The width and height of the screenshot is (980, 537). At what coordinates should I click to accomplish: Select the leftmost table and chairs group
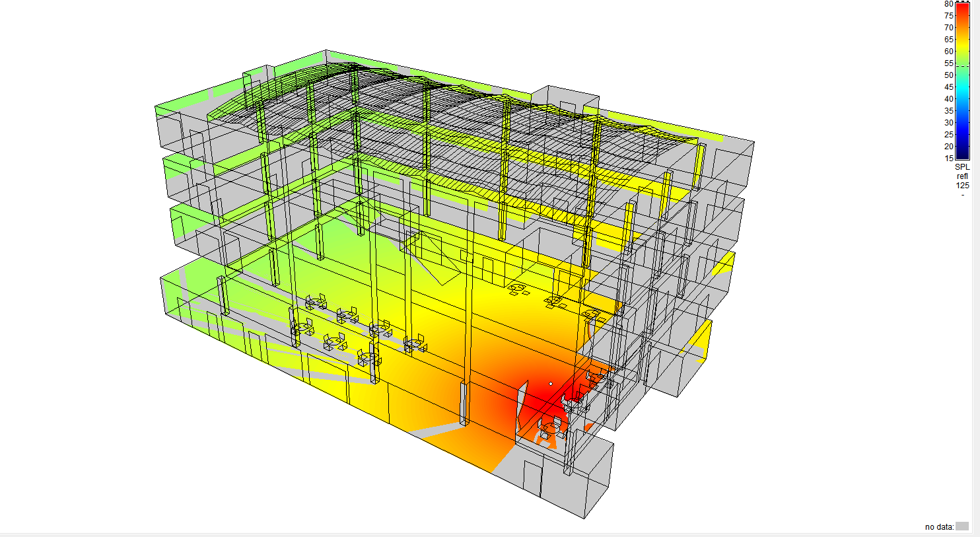click(302, 328)
